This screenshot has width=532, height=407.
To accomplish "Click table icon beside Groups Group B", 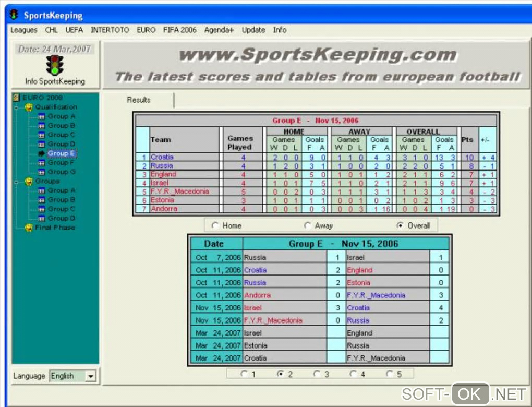I will pos(41,200).
